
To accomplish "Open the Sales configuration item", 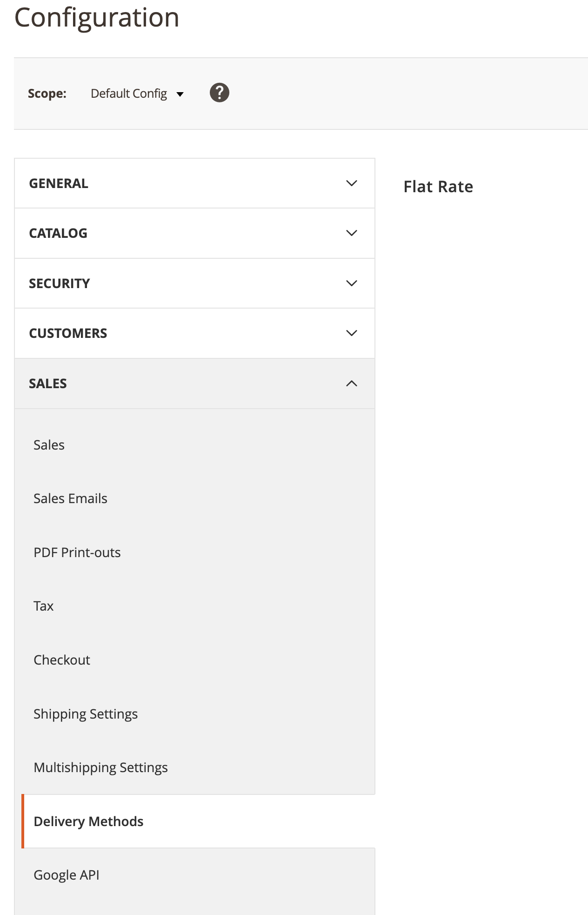I will tap(49, 445).
